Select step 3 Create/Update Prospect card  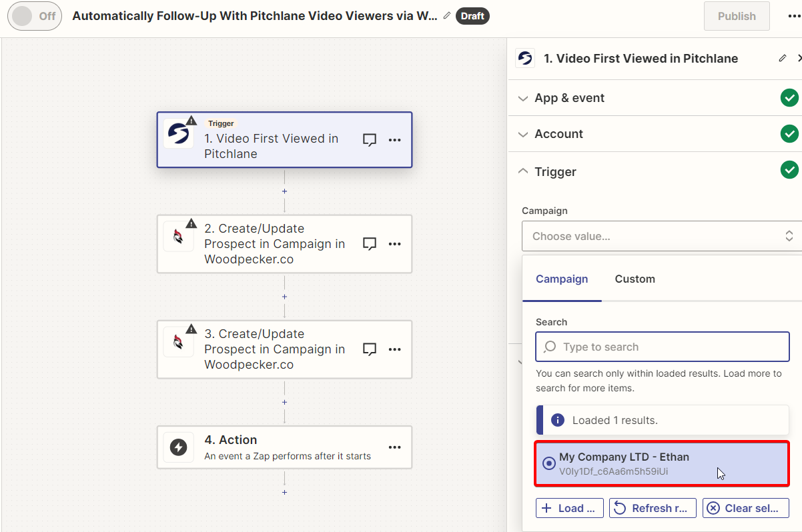click(x=284, y=349)
